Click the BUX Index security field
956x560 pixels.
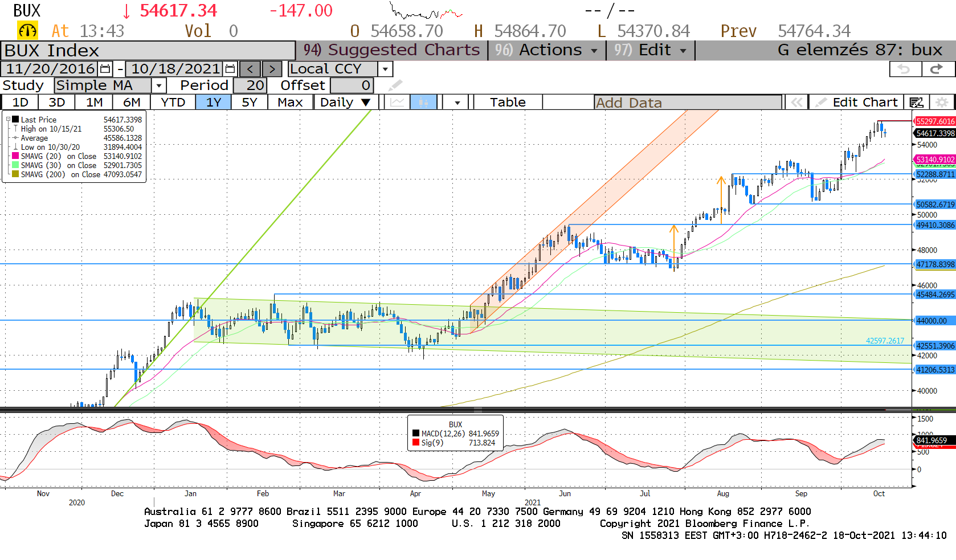(x=148, y=51)
